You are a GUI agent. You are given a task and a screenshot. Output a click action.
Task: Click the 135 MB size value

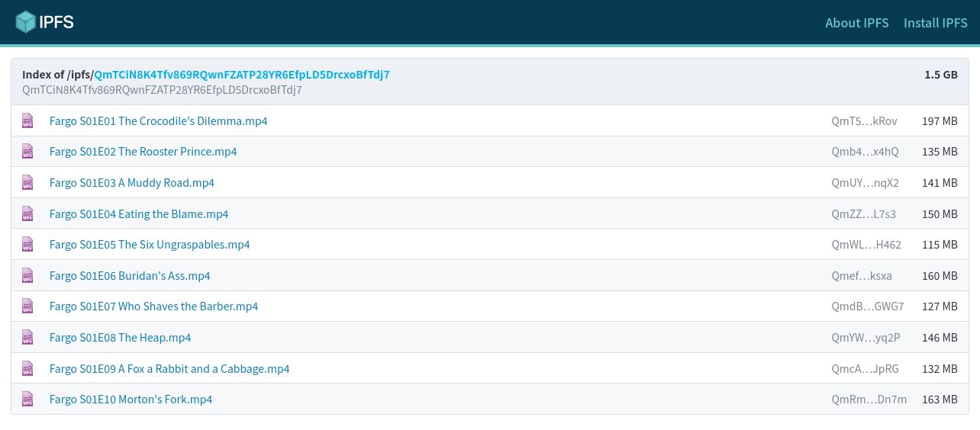click(940, 152)
